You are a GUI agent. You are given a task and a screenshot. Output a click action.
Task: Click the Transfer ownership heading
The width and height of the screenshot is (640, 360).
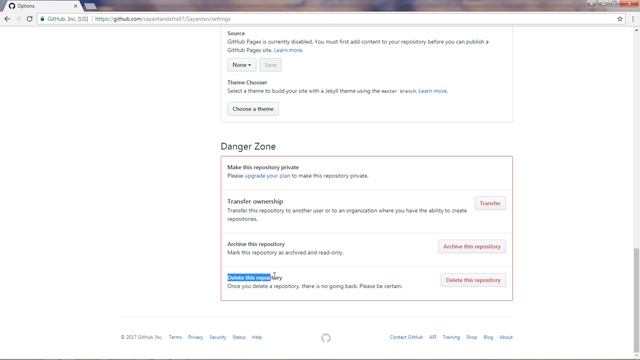[255, 202]
